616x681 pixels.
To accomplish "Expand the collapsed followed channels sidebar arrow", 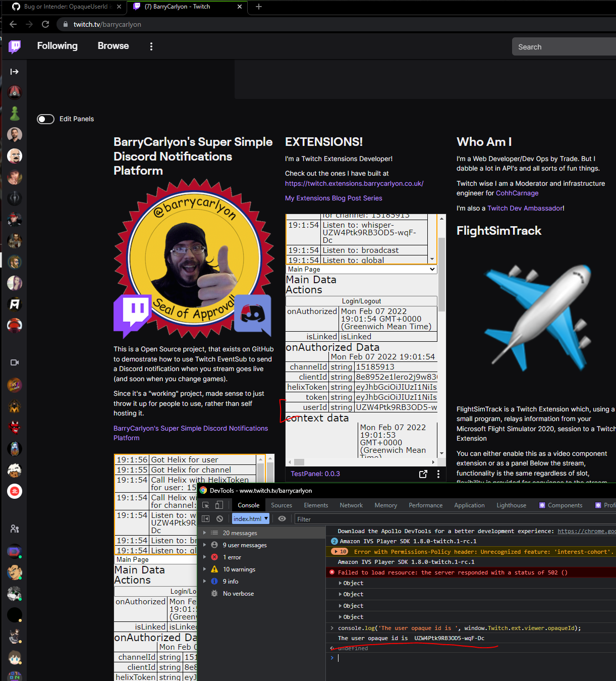I will (15, 72).
